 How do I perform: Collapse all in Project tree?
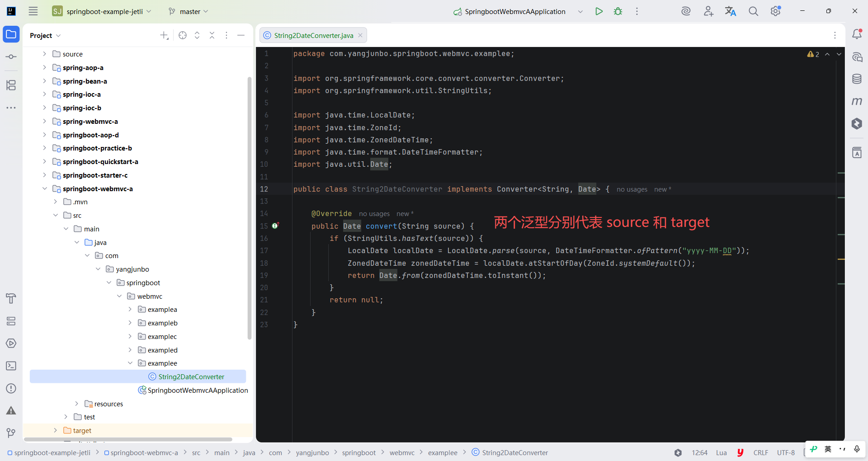[x=212, y=35]
